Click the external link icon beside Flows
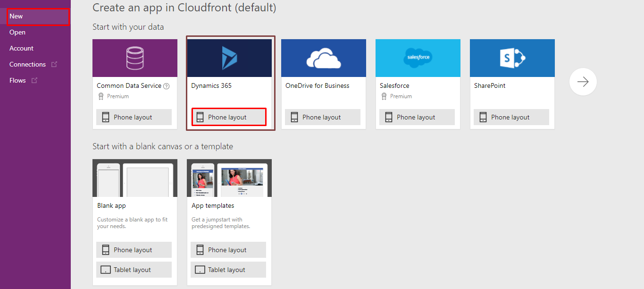The width and height of the screenshot is (644, 289). pyautogui.click(x=34, y=80)
